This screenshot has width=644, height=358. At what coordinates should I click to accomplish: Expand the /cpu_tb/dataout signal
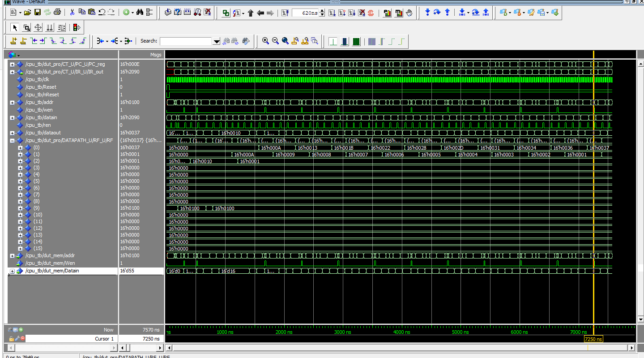13,133
